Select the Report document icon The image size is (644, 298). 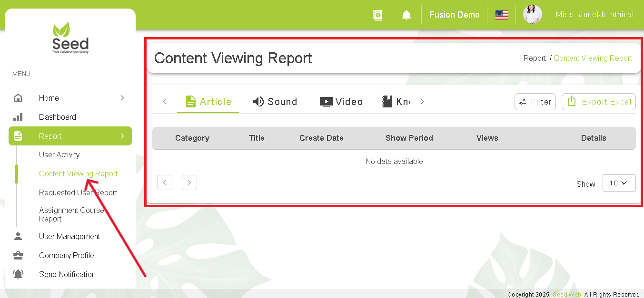pyautogui.click(x=18, y=136)
